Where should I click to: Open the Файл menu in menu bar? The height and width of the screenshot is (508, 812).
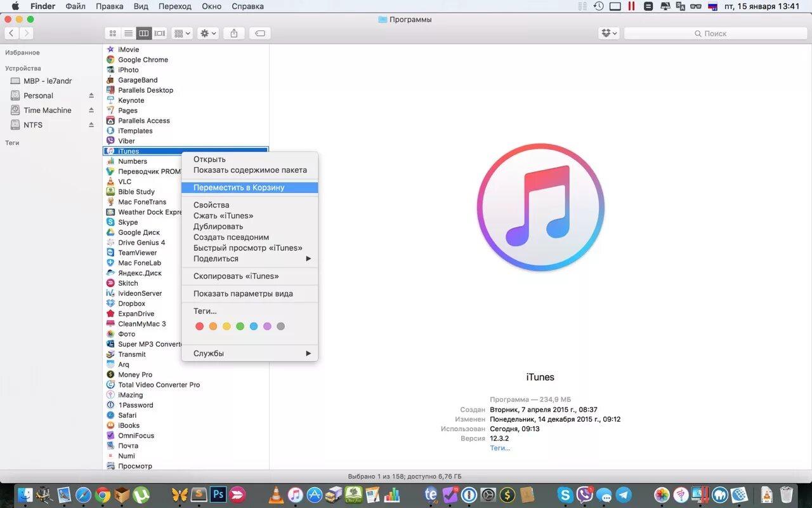pos(75,6)
